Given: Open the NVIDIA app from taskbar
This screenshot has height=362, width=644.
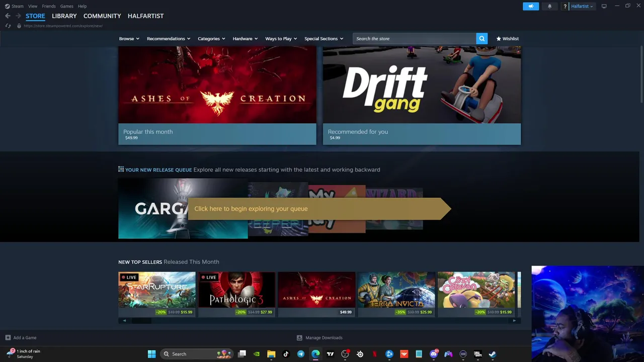Looking at the screenshot, I should (x=257, y=354).
